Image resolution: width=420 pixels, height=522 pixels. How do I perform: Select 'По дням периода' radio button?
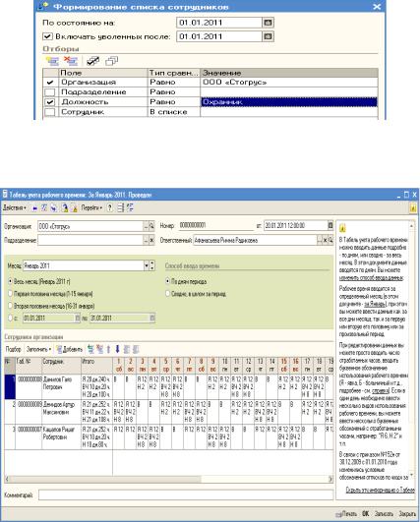point(168,281)
